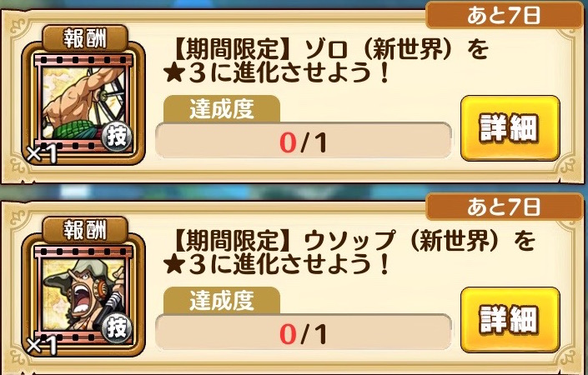
Task: Select the 達成度 tab on Zoro mission
Action: [222, 109]
